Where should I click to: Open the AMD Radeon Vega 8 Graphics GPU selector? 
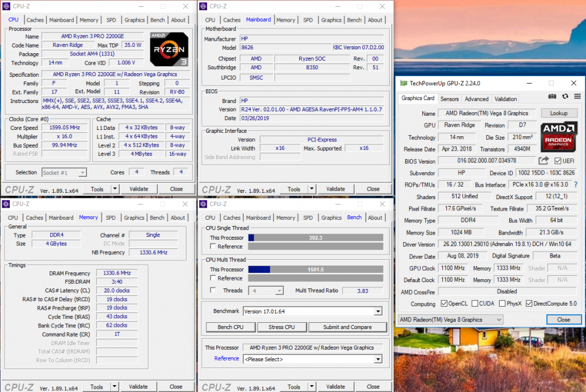(x=450, y=320)
